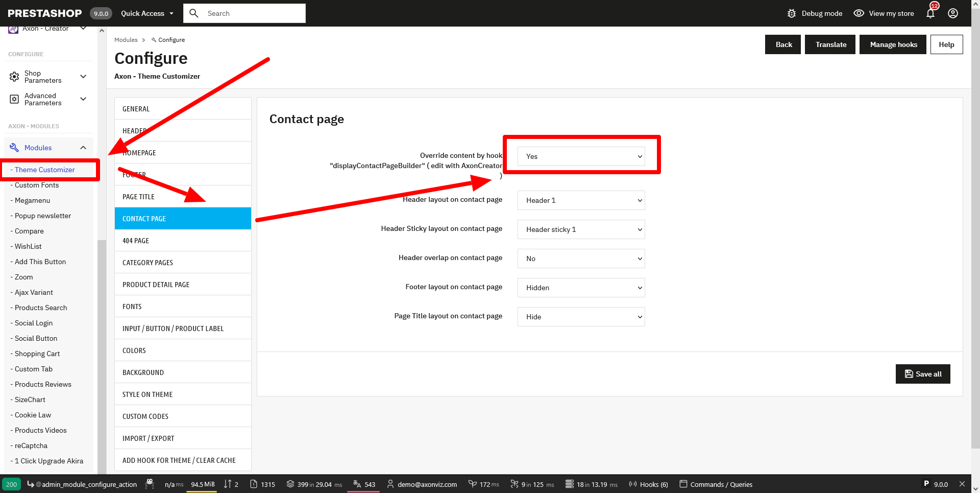Click the 200 status code badge
This screenshot has height=493, width=980.
tap(12, 484)
